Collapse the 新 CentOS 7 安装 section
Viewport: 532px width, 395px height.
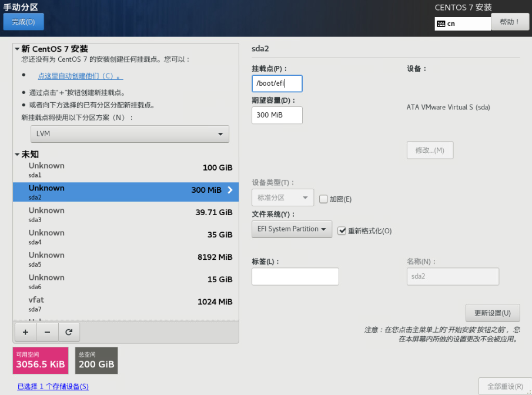click(17, 49)
